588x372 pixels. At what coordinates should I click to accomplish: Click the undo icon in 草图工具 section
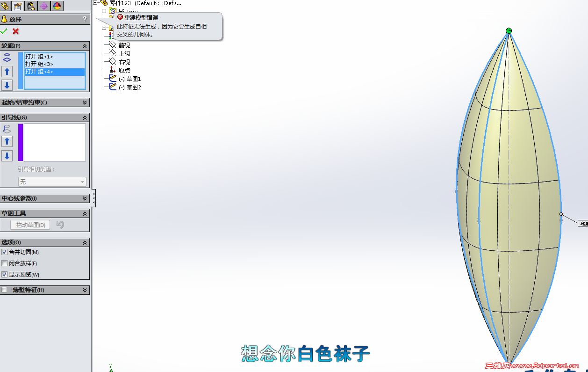tap(61, 225)
